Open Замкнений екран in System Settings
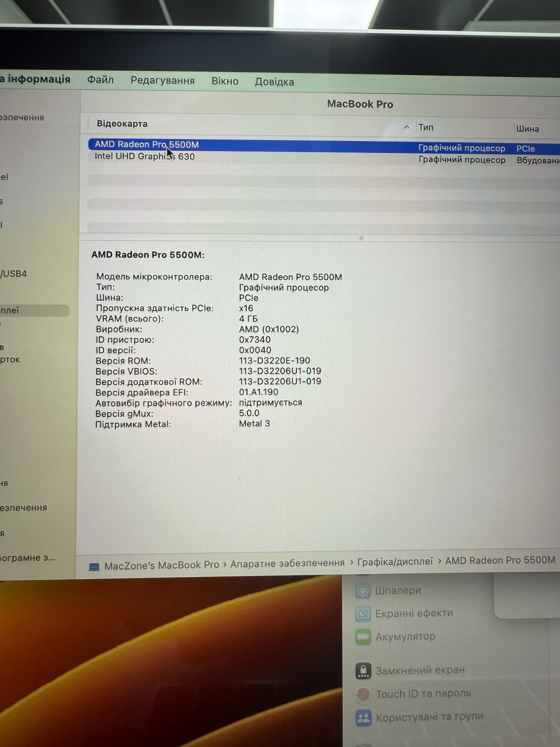560x747 pixels. [420, 670]
